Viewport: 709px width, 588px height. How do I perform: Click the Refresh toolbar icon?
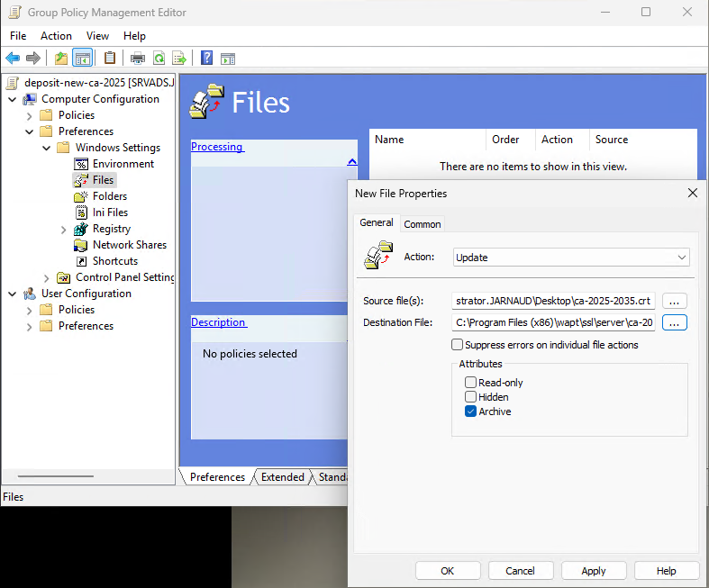(159, 59)
